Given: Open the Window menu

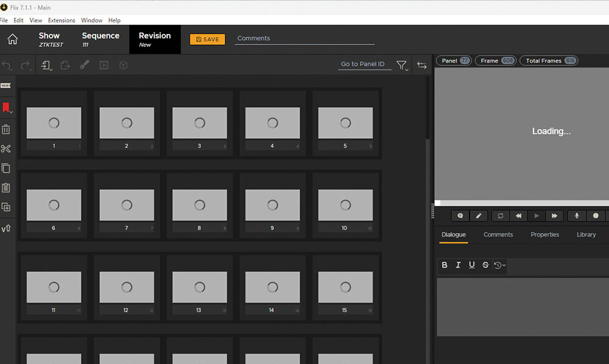Looking at the screenshot, I should (x=92, y=20).
